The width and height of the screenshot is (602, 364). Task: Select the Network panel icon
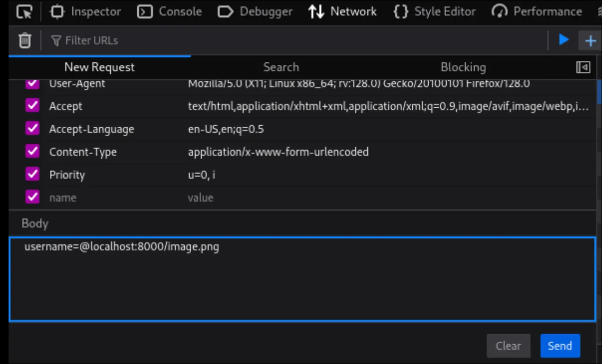pyautogui.click(x=316, y=11)
